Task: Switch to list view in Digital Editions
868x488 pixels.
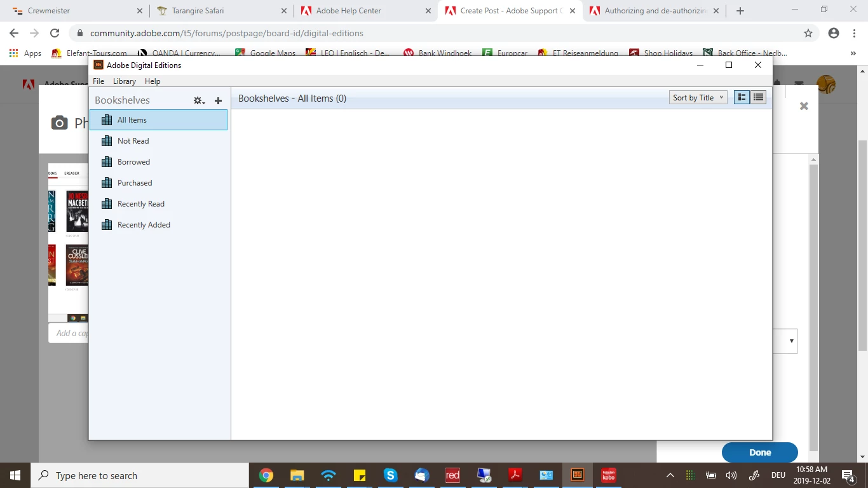Action: coord(758,97)
